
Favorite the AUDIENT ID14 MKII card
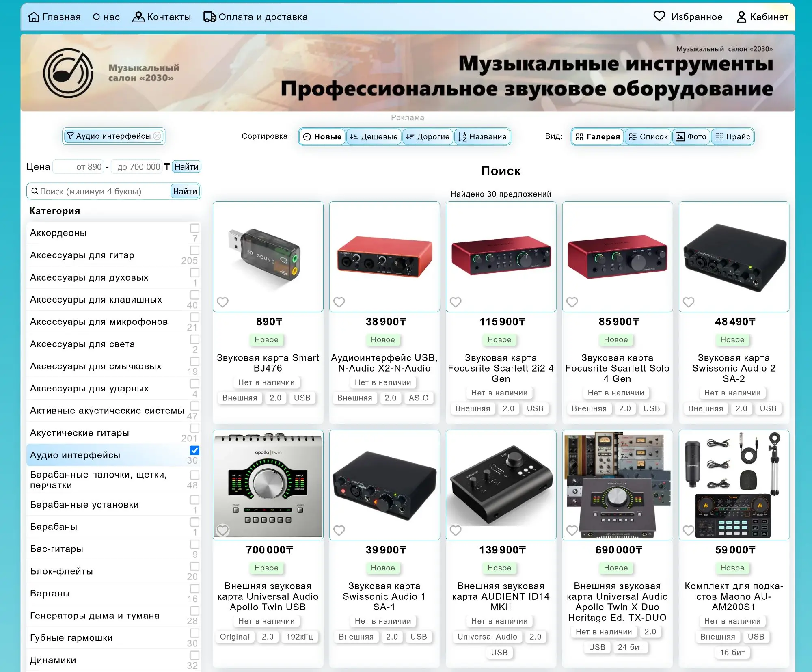[456, 530]
